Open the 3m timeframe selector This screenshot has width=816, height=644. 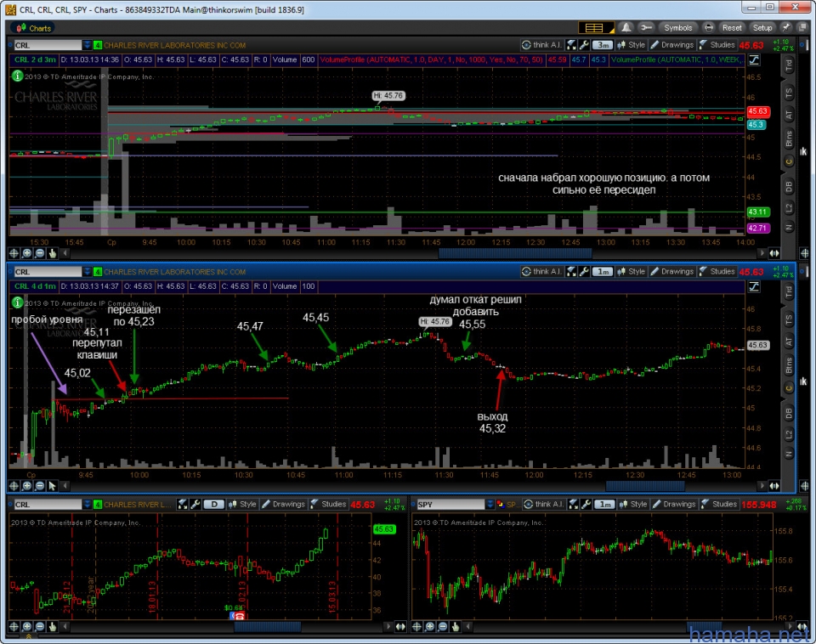pos(603,45)
